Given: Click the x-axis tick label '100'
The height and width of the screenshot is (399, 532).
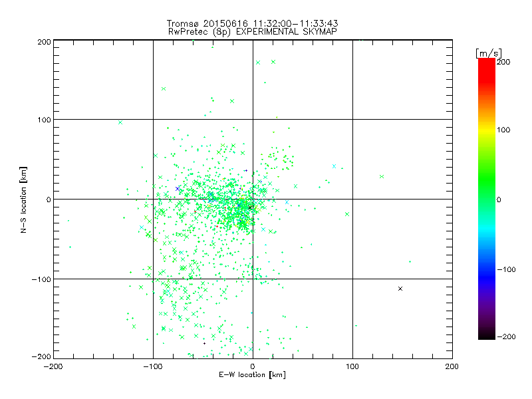Looking at the screenshot, I should coord(352,367).
